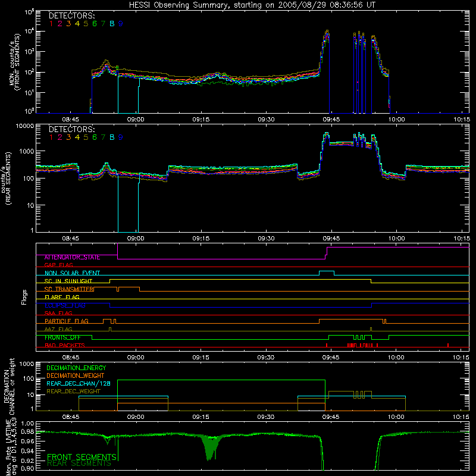The image size is (476, 476).
Task: Click the 1.00 tick on the livetime y-axis
Action: [x=28, y=423]
